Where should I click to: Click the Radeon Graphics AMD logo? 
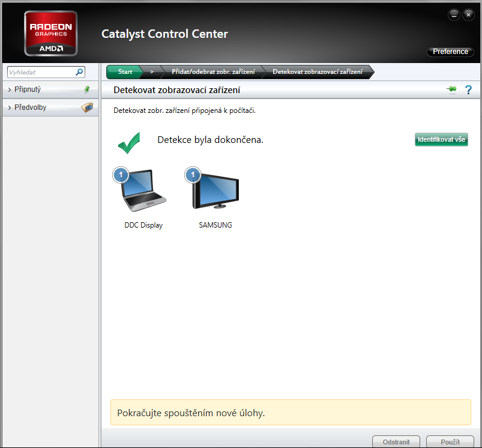click(50, 34)
